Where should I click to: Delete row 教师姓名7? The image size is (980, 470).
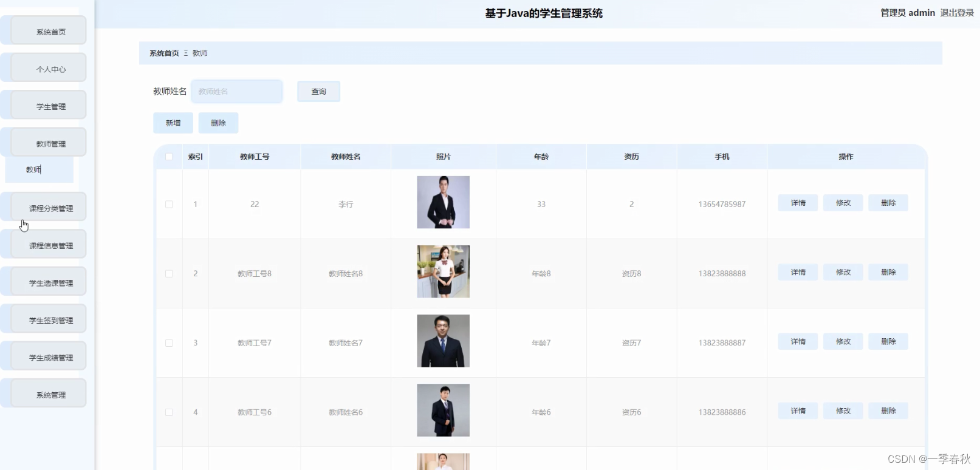[888, 341]
